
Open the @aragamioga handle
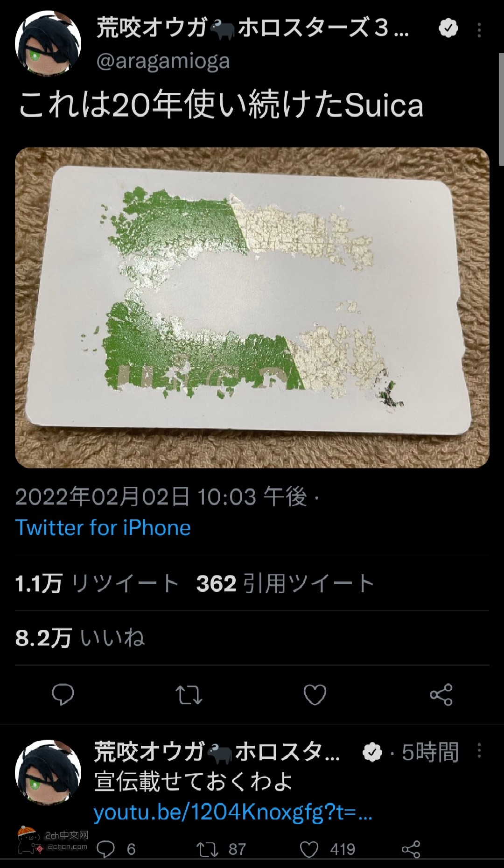tap(163, 61)
